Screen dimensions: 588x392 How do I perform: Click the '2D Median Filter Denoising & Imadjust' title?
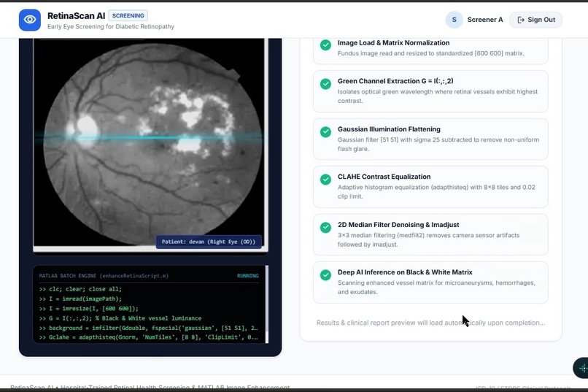pyautogui.click(x=398, y=225)
